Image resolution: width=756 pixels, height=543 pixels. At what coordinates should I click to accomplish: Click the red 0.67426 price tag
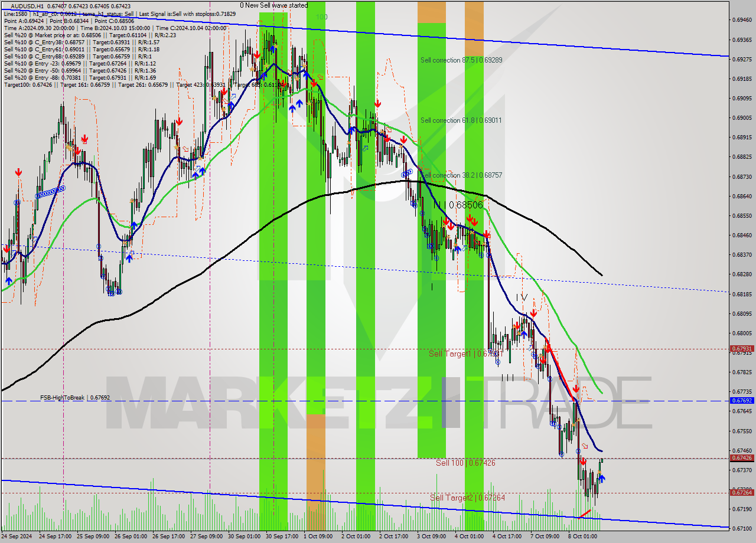coord(742,458)
